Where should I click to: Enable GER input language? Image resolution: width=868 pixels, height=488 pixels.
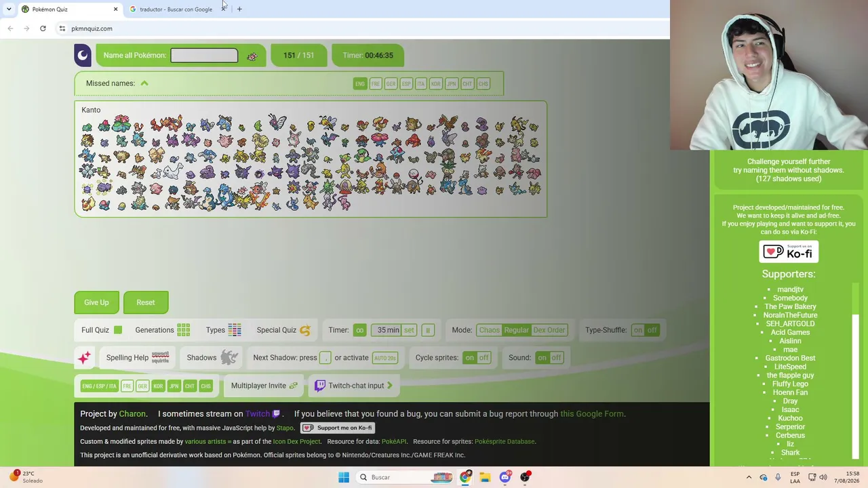(142, 386)
